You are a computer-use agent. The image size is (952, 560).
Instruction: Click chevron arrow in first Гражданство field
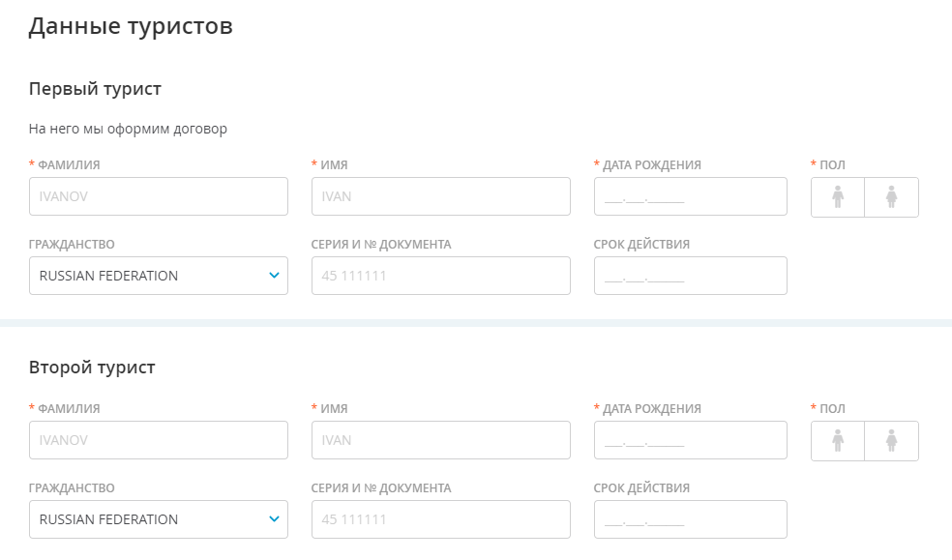click(274, 276)
